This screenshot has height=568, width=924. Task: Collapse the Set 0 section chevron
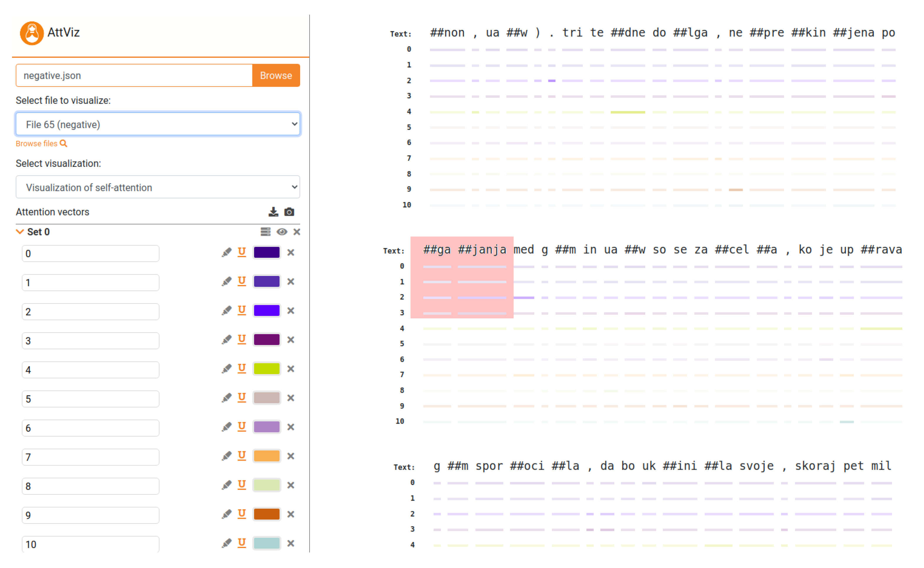tap(20, 232)
